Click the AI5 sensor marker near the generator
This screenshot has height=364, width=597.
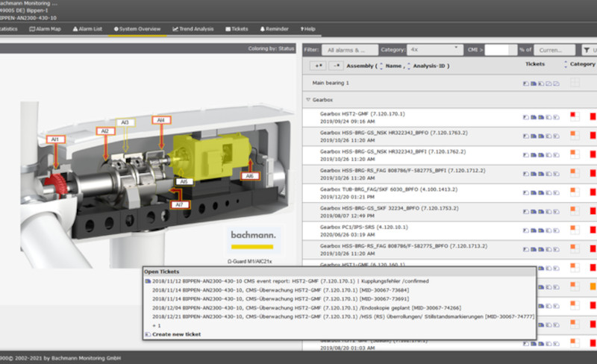click(184, 181)
